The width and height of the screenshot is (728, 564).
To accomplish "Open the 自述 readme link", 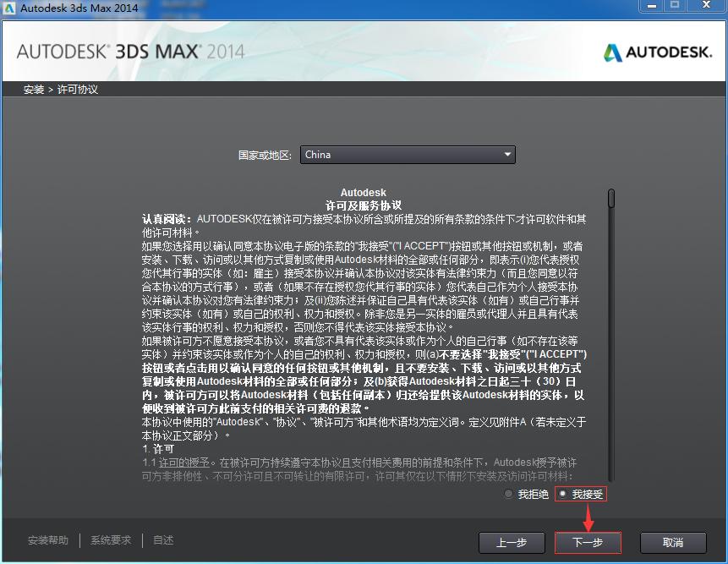I will pyautogui.click(x=162, y=539).
